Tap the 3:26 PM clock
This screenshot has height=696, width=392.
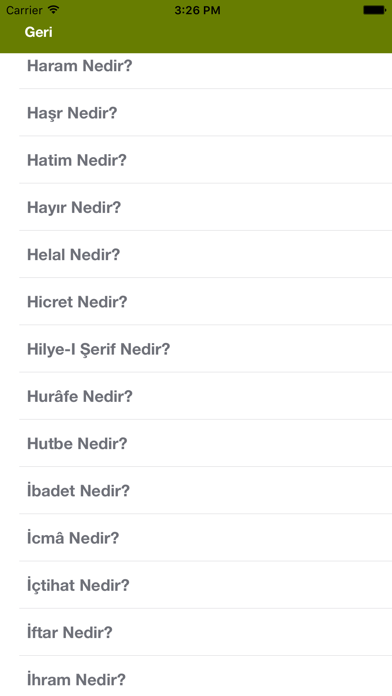(x=197, y=10)
